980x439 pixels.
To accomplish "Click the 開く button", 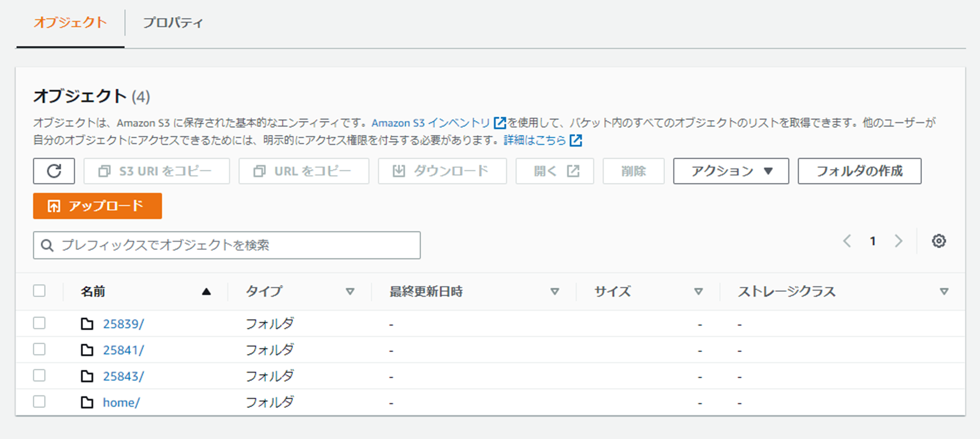I will click(x=555, y=171).
